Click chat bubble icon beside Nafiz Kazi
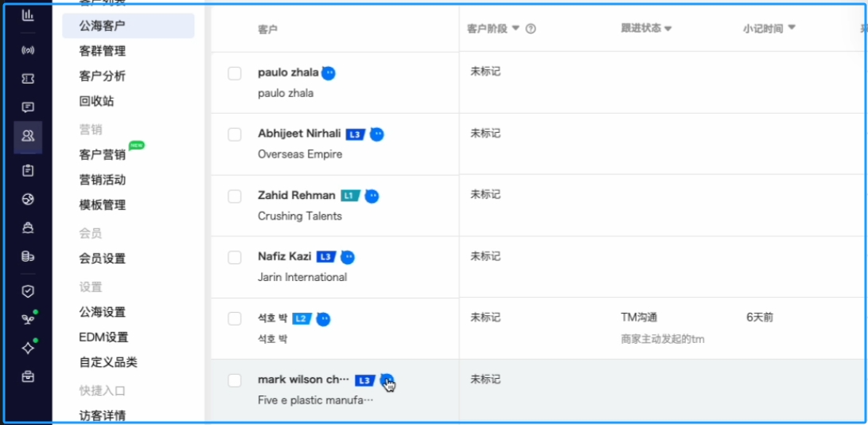 click(x=348, y=257)
